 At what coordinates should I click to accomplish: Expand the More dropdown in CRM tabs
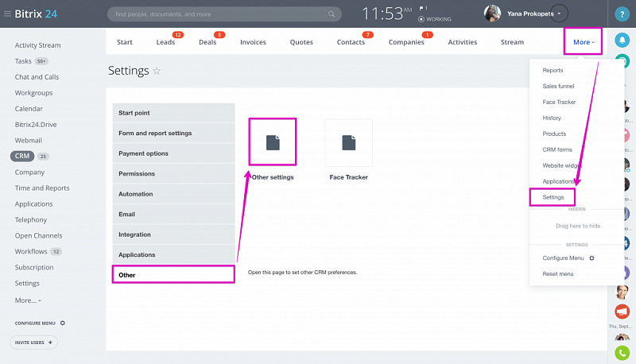click(x=584, y=42)
